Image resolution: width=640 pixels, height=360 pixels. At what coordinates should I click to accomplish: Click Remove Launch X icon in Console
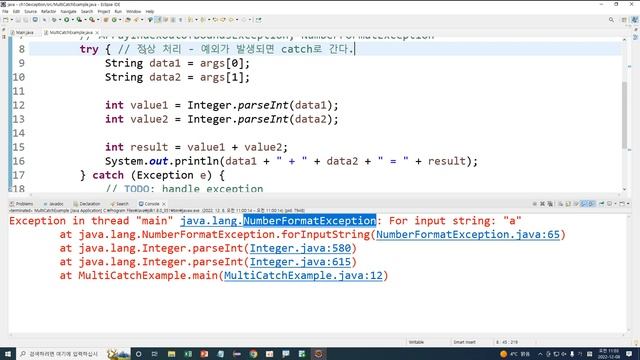pyautogui.click(x=542, y=203)
